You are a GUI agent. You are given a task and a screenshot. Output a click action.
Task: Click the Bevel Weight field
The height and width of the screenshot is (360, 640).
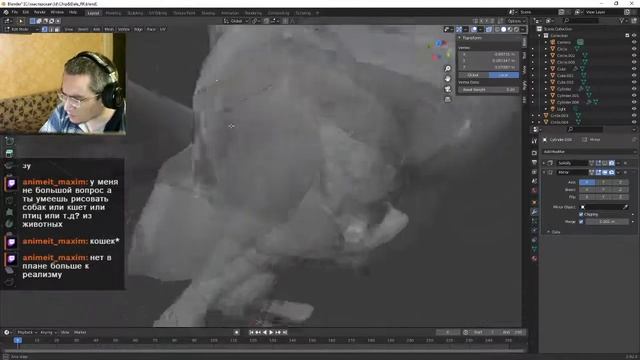pyautogui.click(x=488, y=89)
